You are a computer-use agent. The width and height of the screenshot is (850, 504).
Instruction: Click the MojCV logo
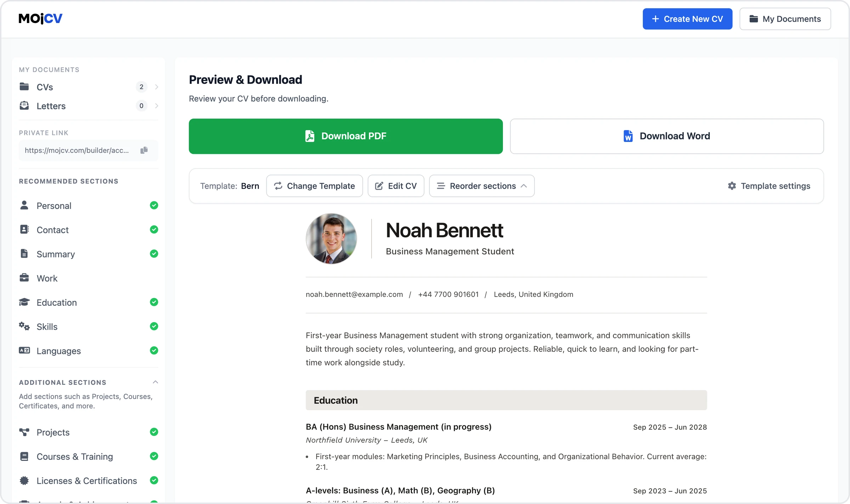[40, 18]
